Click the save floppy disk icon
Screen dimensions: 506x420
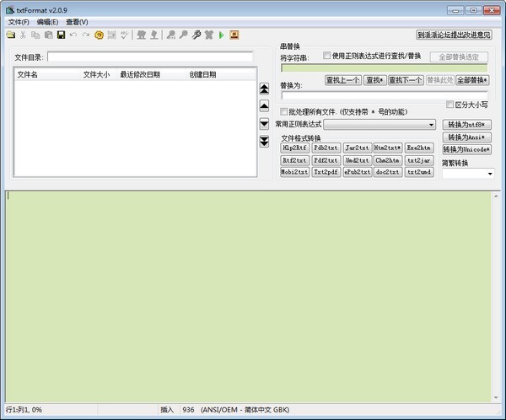(x=61, y=35)
